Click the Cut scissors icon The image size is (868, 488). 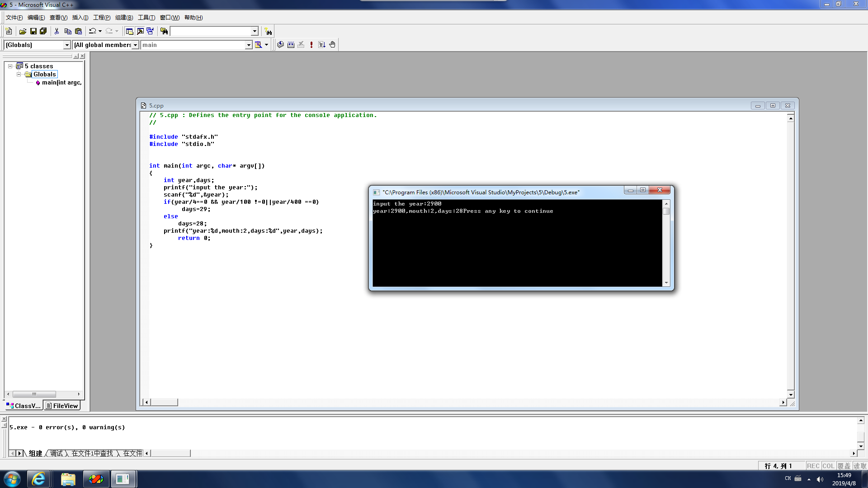(x=57, y=31)
